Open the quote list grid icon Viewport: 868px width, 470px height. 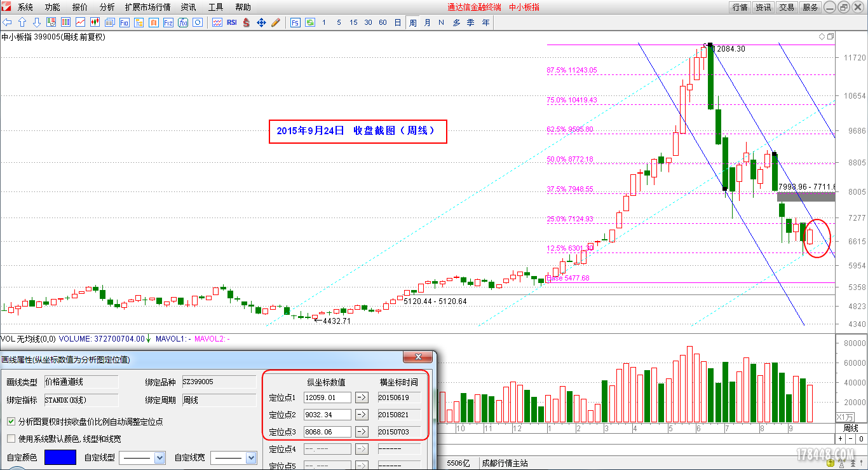click(x=65, y=22)
